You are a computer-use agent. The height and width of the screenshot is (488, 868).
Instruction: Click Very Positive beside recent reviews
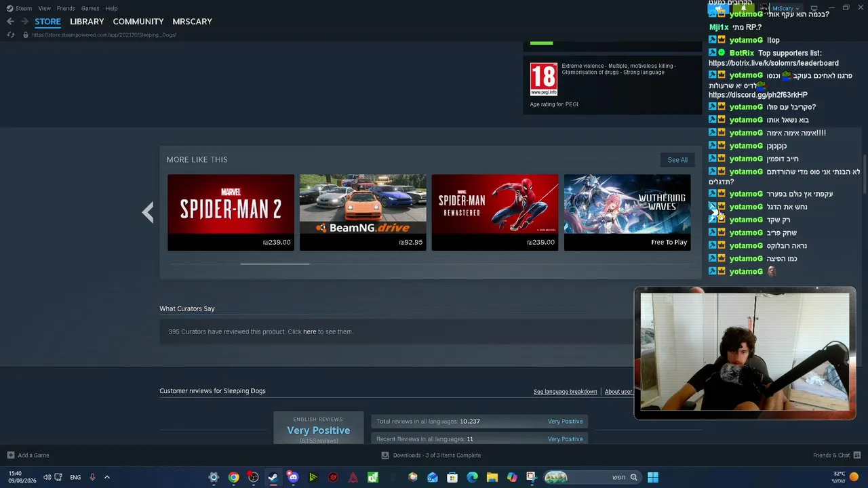click(566, 439)
